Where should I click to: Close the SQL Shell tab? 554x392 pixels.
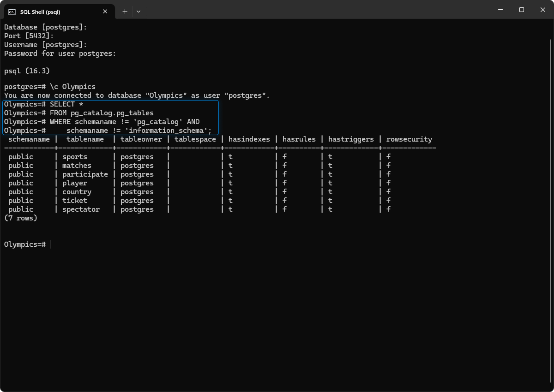(105, 12)
